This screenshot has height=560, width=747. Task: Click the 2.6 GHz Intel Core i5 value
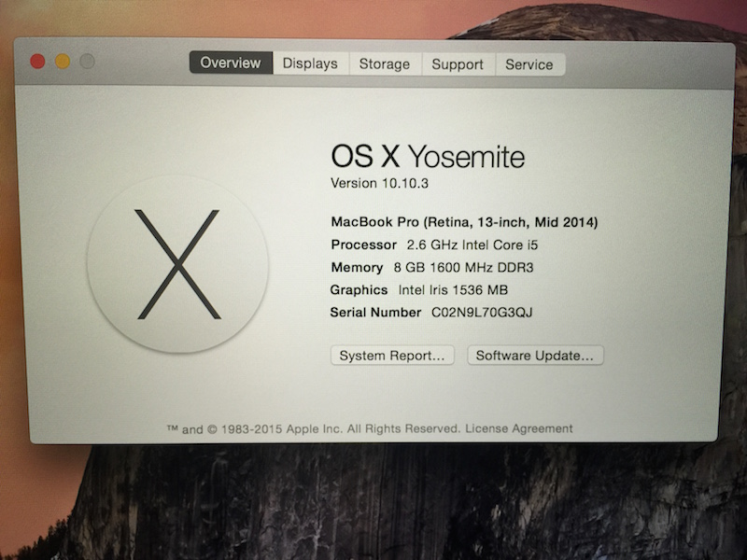472,245
